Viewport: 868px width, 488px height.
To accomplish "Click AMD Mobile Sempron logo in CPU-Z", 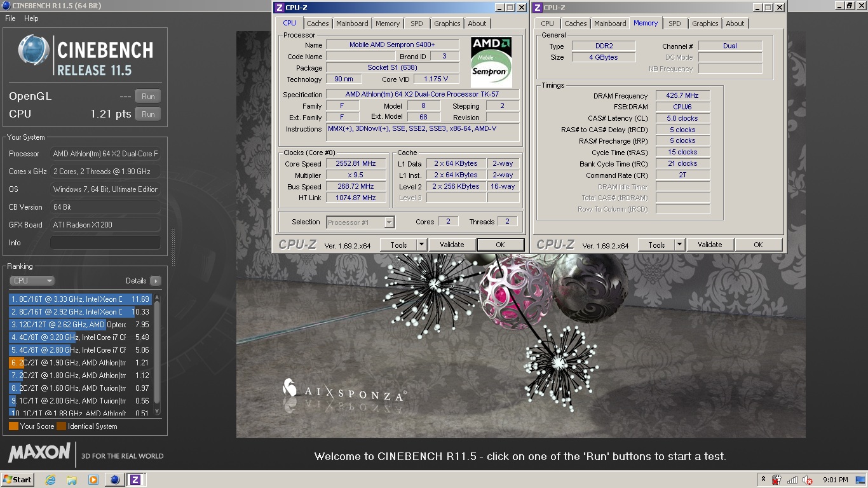I will pos(491,62).
